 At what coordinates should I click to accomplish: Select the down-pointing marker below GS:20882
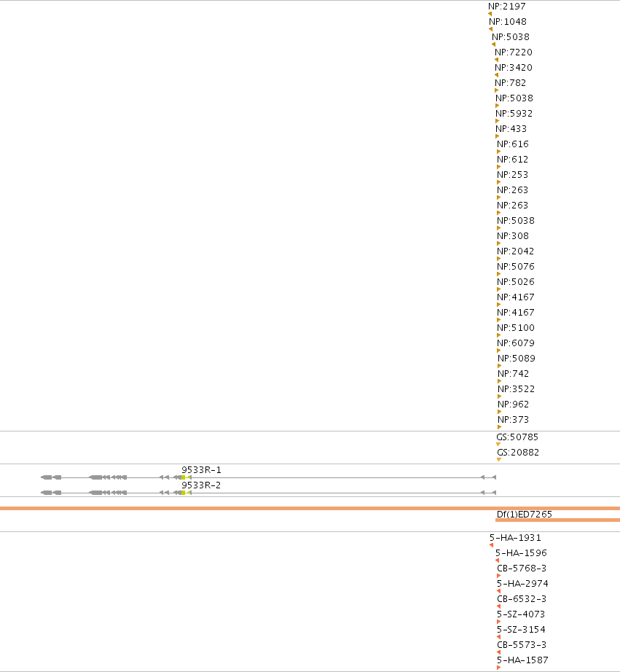point(499,460)
